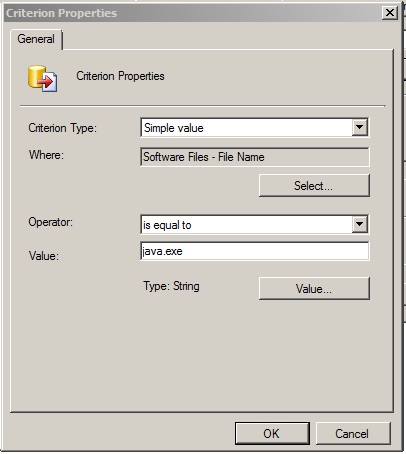The image size is (406, 454).
Task: Open the Value... browse button
Action: [x=314, y=288]
